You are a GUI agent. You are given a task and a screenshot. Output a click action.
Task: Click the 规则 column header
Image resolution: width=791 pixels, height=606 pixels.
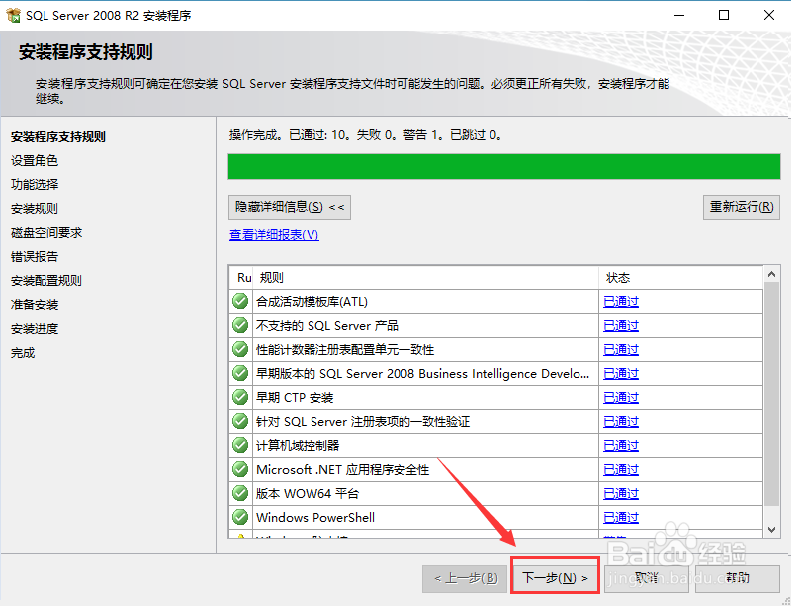(x=426, y=278)
